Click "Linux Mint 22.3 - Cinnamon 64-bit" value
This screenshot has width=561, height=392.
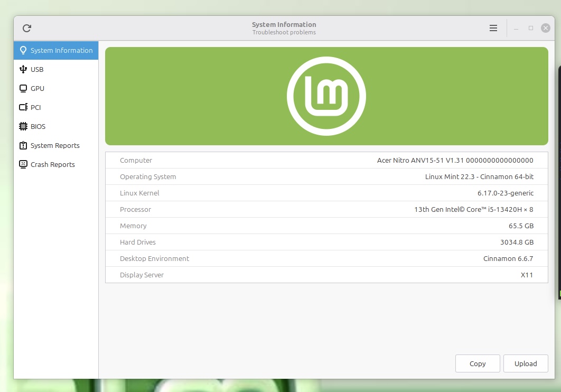click(x=479, y=176)
